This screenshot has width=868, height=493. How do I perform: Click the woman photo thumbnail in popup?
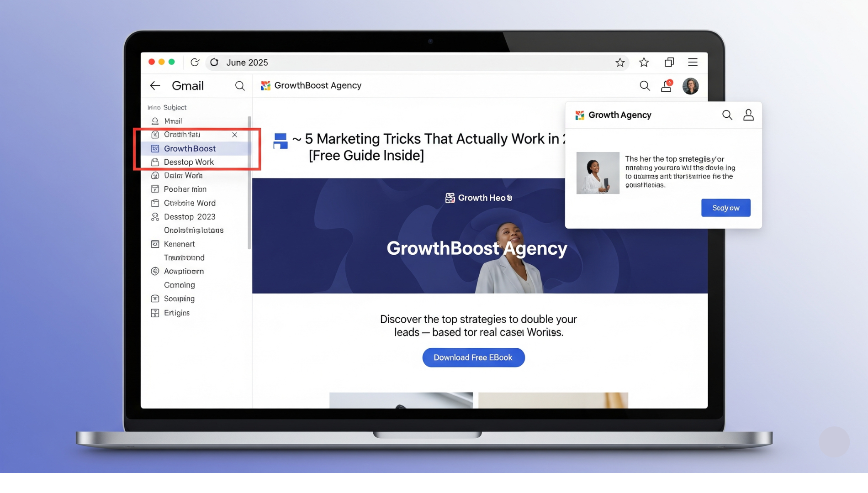(x=598, y=173)
